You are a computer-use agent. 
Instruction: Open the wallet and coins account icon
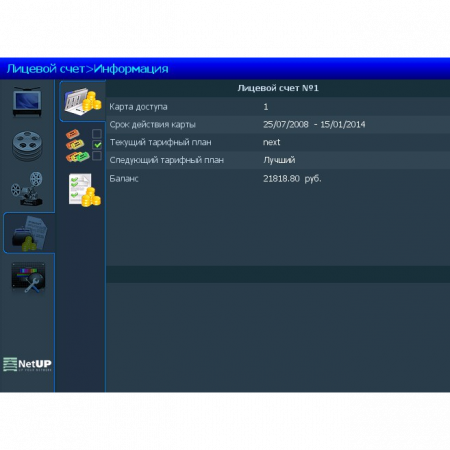point(29,233)
